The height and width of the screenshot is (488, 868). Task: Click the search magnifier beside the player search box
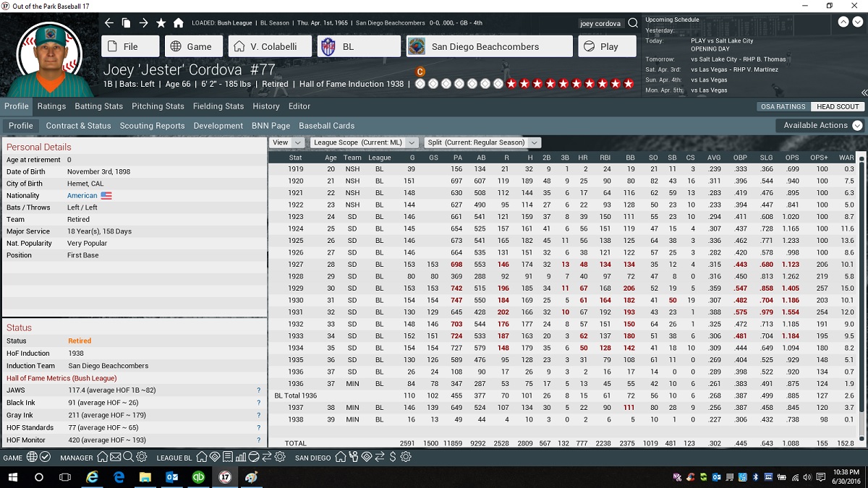tap(632, 23)
